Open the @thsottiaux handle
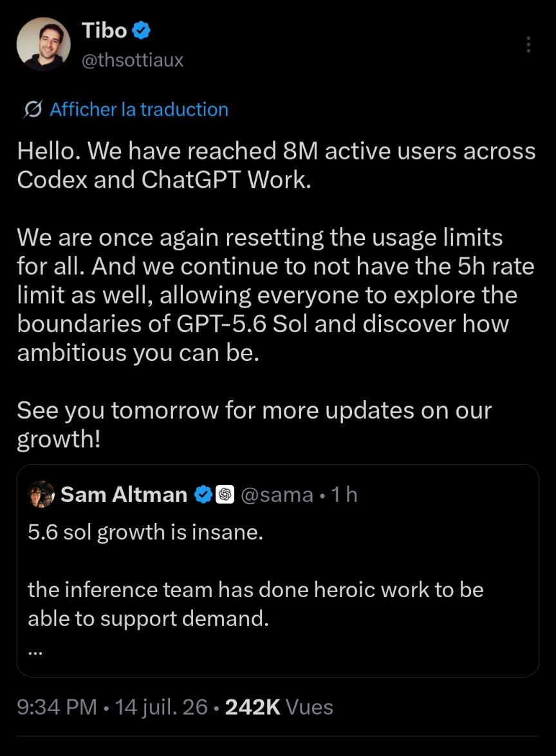 [133, 60]
